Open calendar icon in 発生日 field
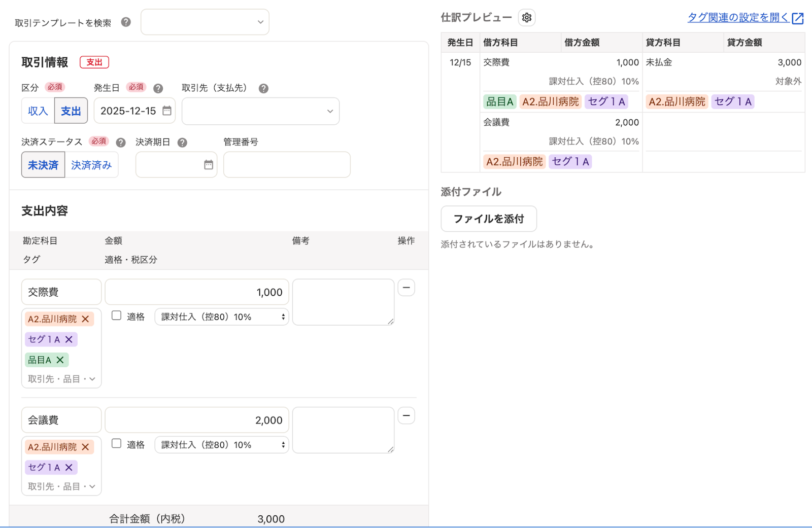Image resolution: width=812 pixels, height=528 pixels. click(x=167, y=111)
